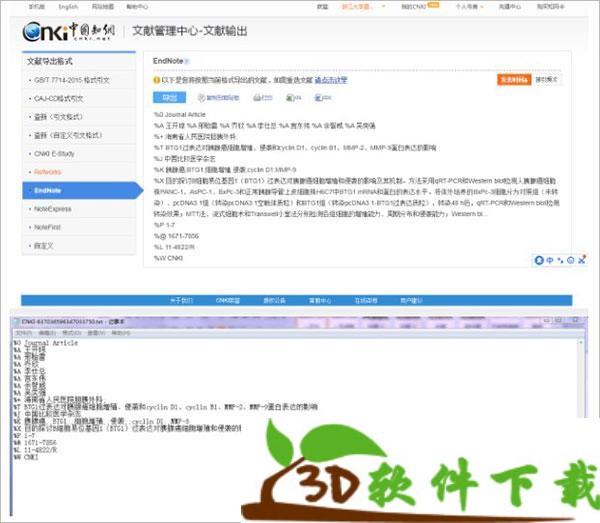Click the 文献管理中心-文献输出 page title
Screen dimensions: 600x523
pos(190,31)
